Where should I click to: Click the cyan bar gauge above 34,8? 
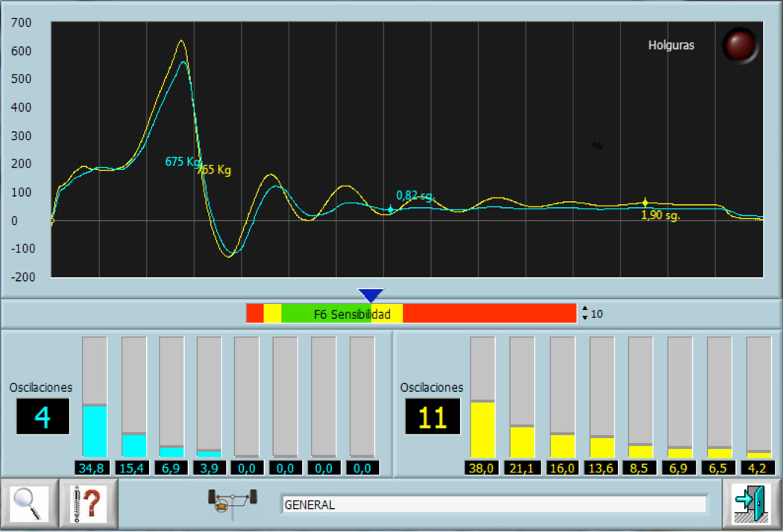[95, 396]
